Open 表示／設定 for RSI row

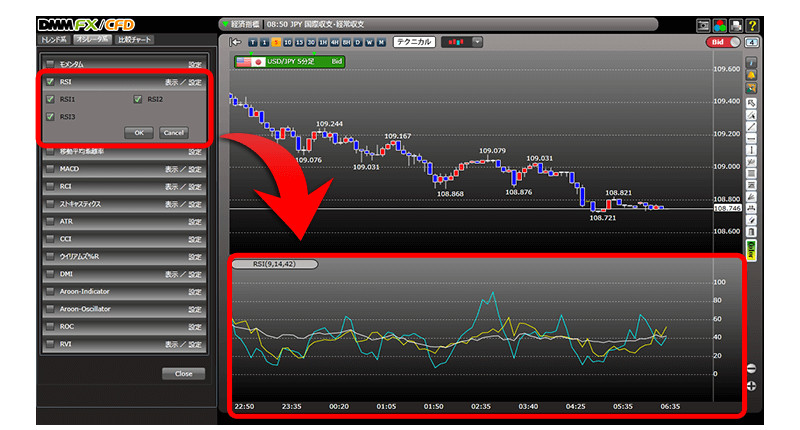[x=183, y=82]
